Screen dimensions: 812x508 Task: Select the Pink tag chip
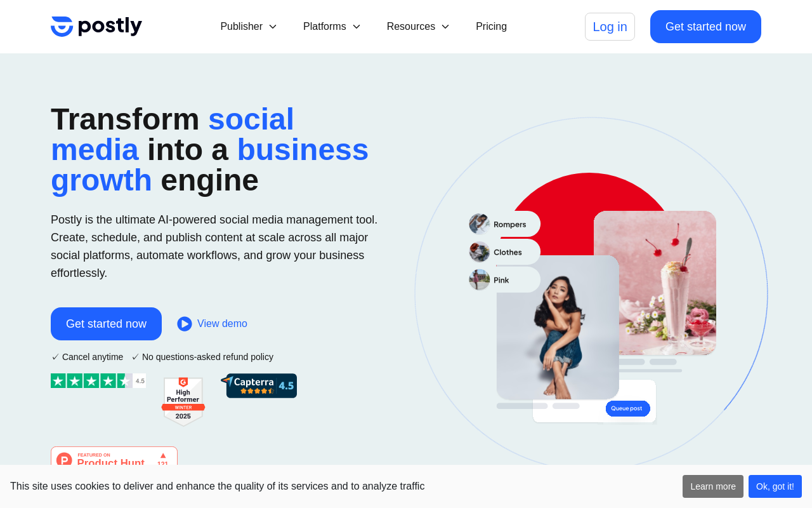point(505,280)
